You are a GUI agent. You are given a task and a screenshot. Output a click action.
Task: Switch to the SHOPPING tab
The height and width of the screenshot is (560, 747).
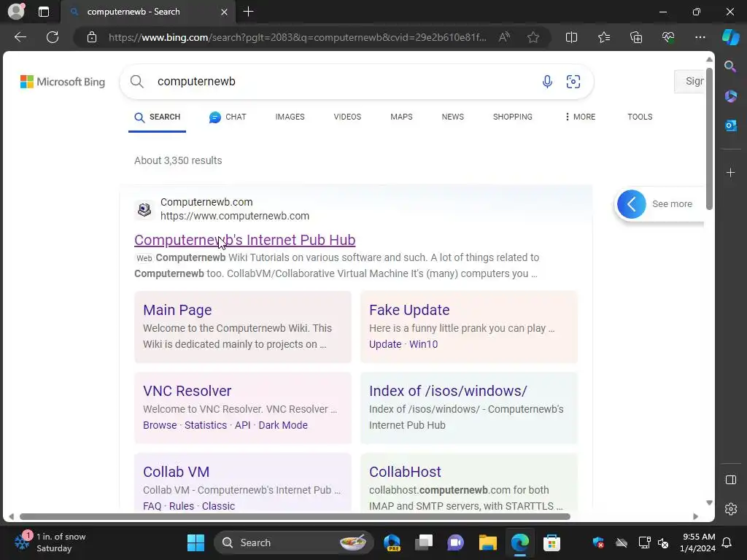tap(513, 117)
